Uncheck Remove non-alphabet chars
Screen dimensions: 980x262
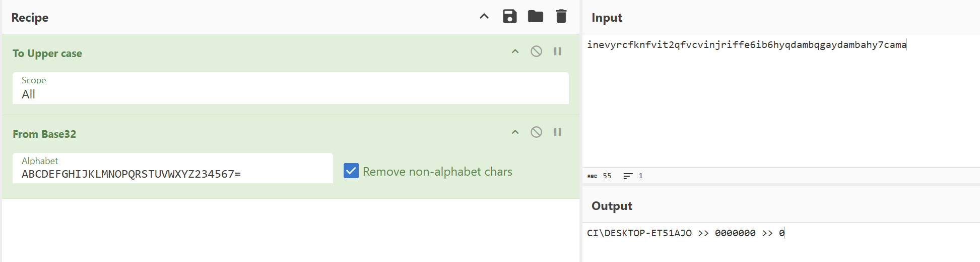point(351,171)
